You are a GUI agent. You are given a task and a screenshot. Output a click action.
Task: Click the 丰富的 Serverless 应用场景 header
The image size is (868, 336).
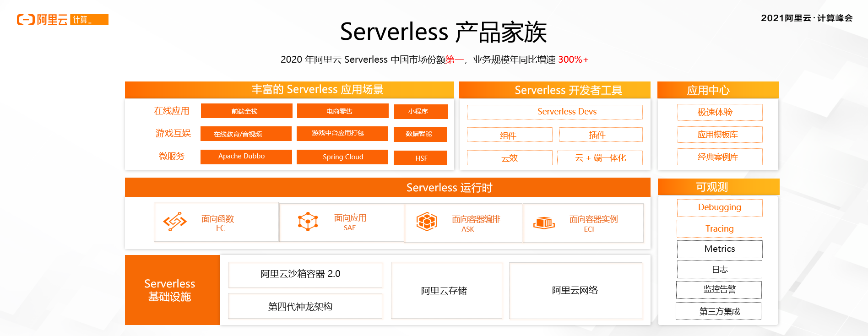coord(289,90)
